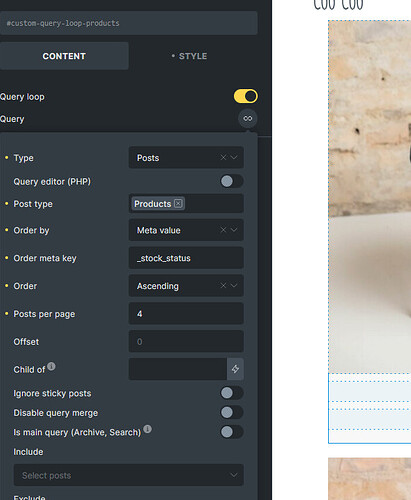Enable Is main query toggle
411x500 pixels.
232,432
